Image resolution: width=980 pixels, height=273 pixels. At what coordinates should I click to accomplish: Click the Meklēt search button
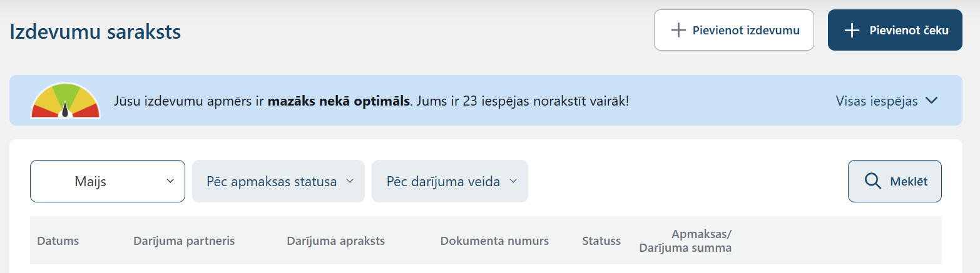[x=895, y=181]
